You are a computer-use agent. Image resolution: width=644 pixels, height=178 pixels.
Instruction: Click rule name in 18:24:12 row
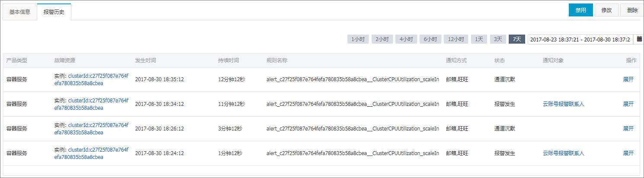(353, 153)
